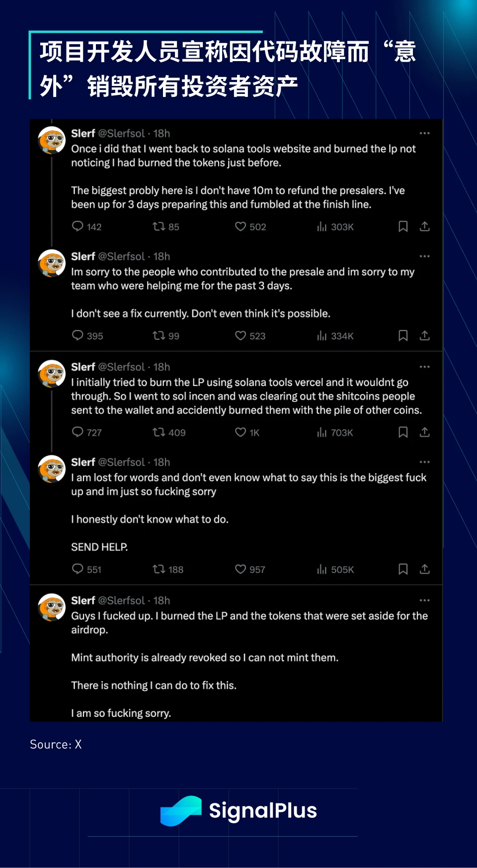Like the tweet with 1K likes

[x=240, y=432]
